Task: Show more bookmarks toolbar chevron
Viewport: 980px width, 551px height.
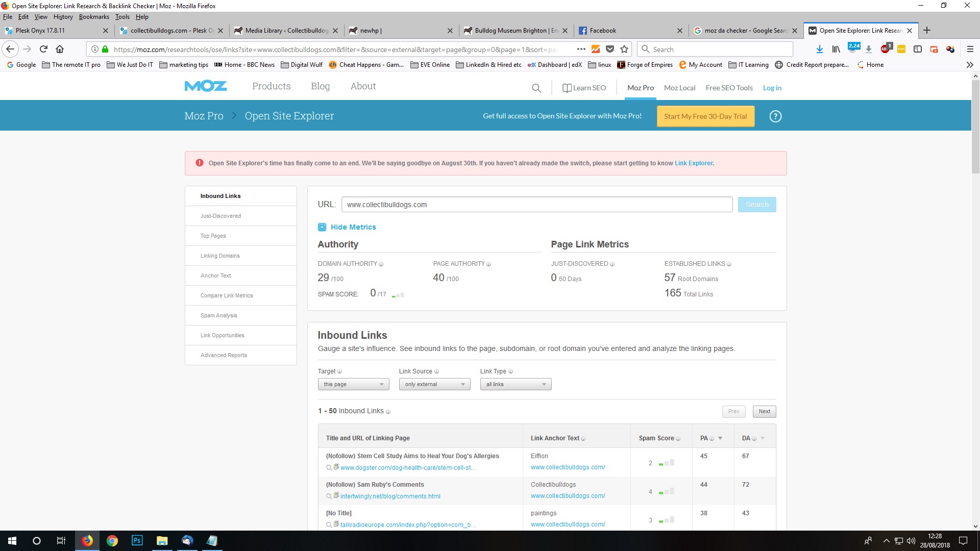Action: point(970,65)
